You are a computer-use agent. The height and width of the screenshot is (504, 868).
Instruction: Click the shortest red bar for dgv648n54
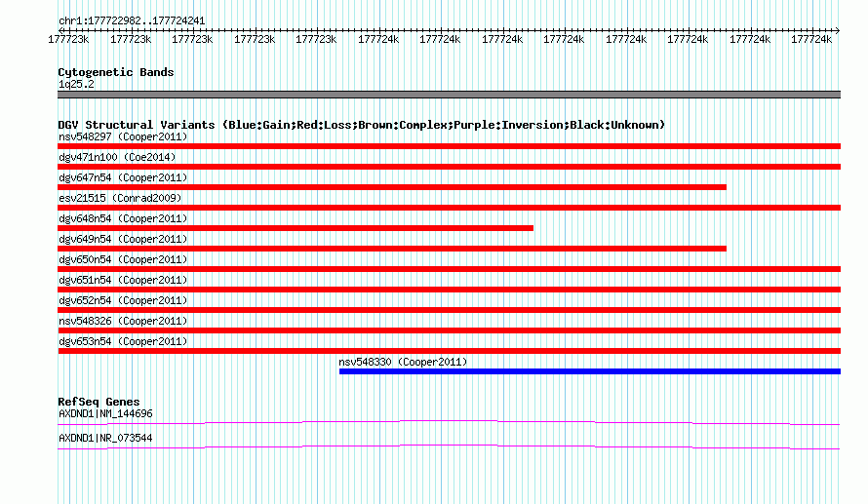(x=296, y=228)
